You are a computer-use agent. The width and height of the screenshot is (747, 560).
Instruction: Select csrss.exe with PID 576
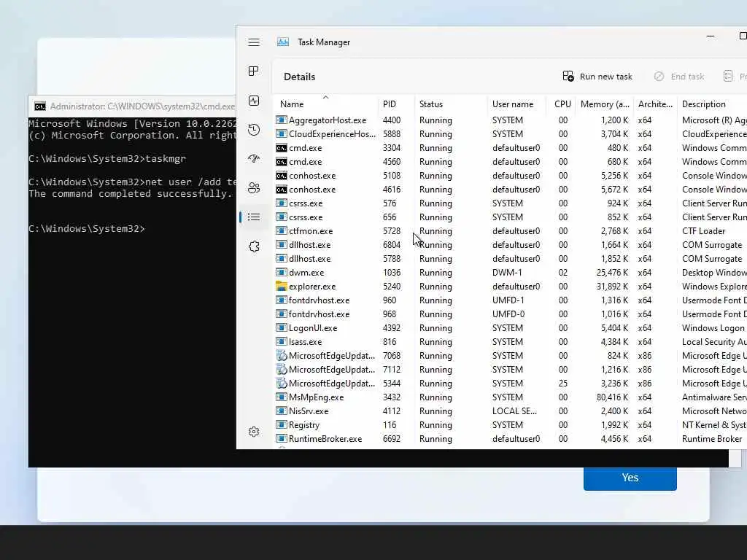click(x=511, y=203)
